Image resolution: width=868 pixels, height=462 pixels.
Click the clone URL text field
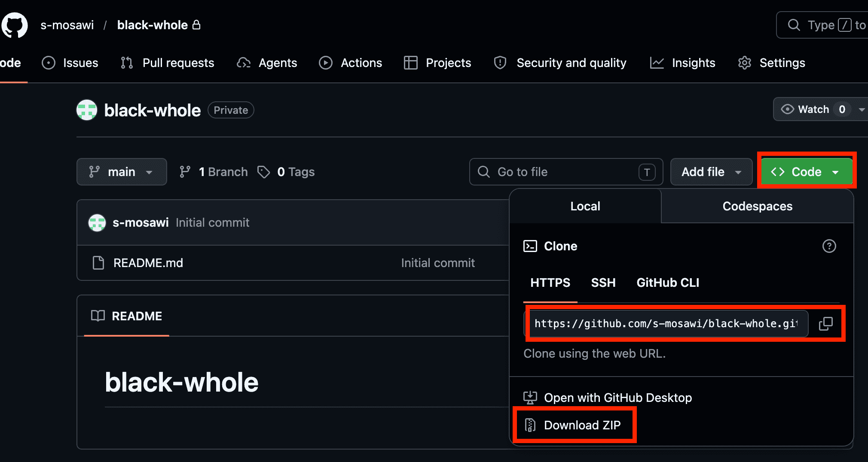click(666, 323)
